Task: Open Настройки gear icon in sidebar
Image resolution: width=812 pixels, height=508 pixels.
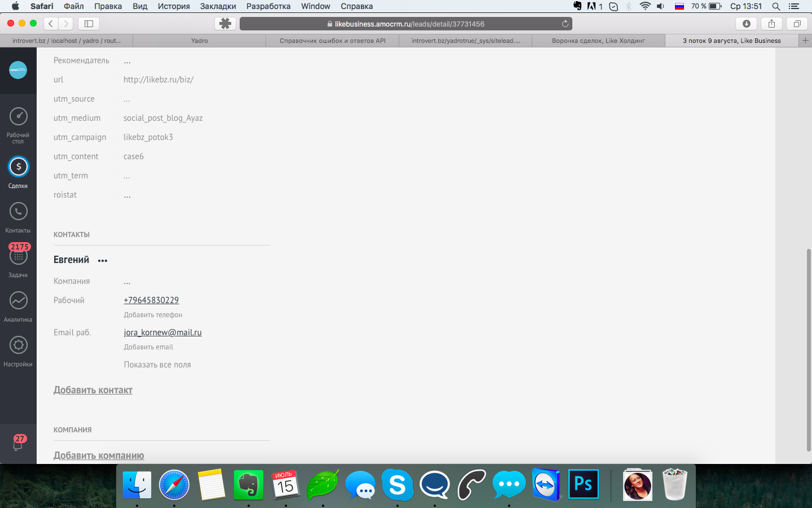Action: pos(18,345)
